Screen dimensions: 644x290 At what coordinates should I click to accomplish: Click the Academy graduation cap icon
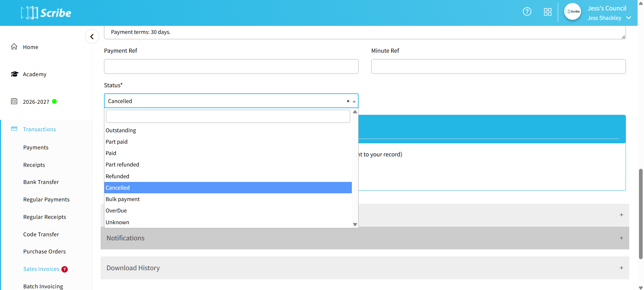14,74
